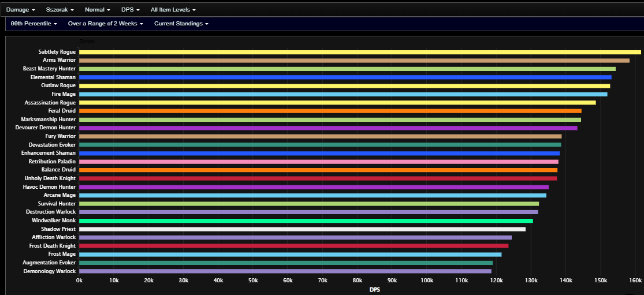The image size is (644, 295).
Task: Select the Fury Warrior bar
Action: tap(321, 136)
